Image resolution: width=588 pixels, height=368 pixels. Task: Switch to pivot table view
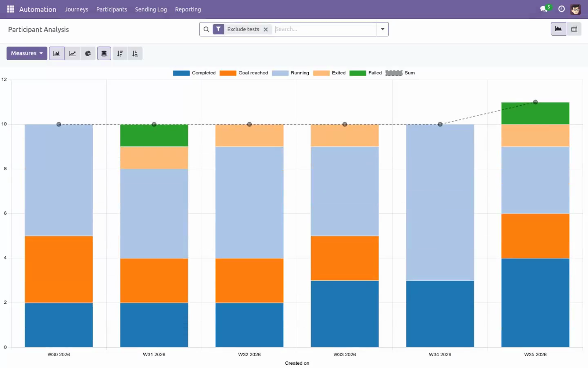tap(574, 29)
